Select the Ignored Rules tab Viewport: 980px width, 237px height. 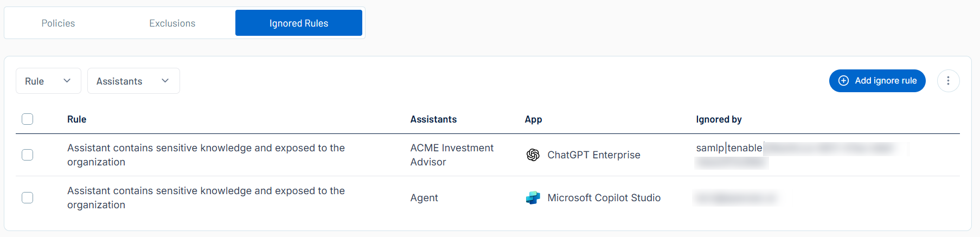coord(299,23)
